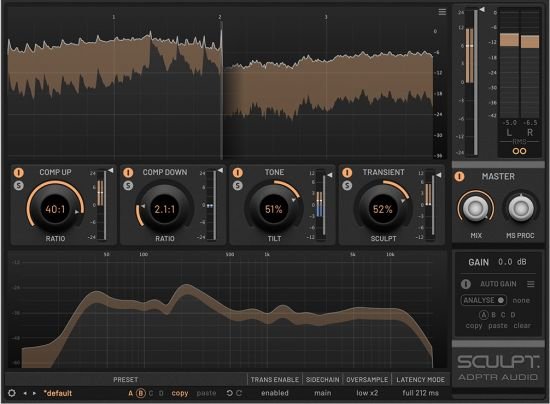Open the AUTO GAIN options menu
The width and height of the screenshot is (550, 404).
(x=531, y=284)
